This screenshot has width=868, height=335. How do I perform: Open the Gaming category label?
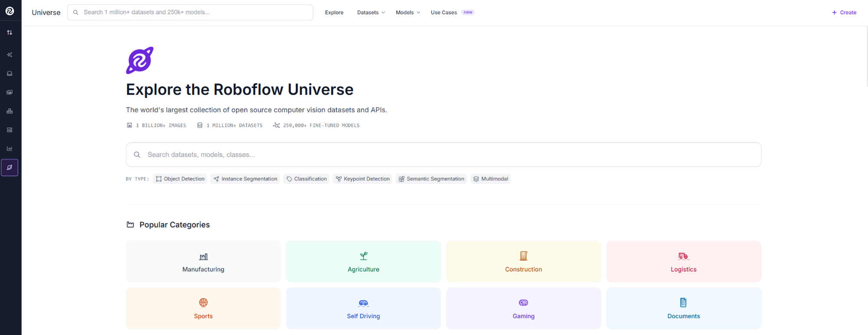524,316
